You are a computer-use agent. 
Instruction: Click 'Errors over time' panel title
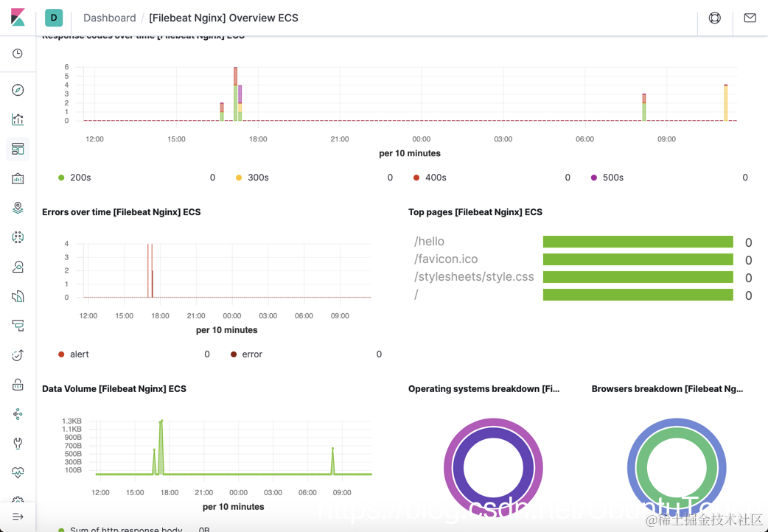pos(121,212)
